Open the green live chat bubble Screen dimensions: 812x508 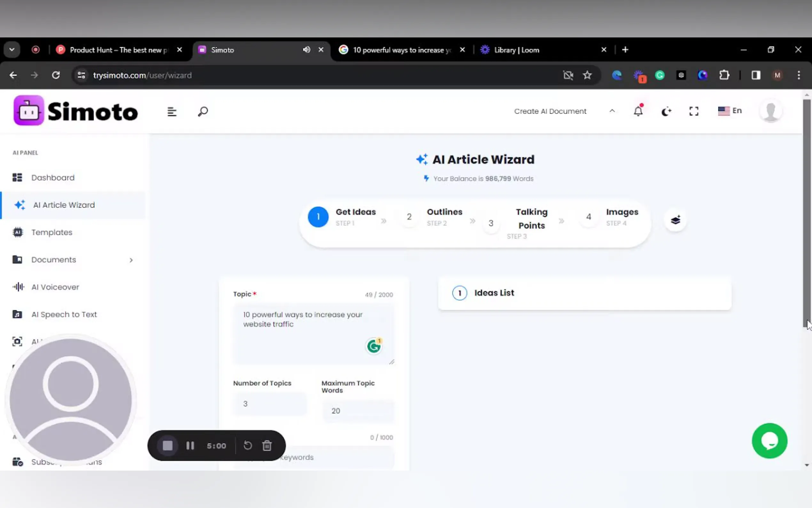point(769,441)
